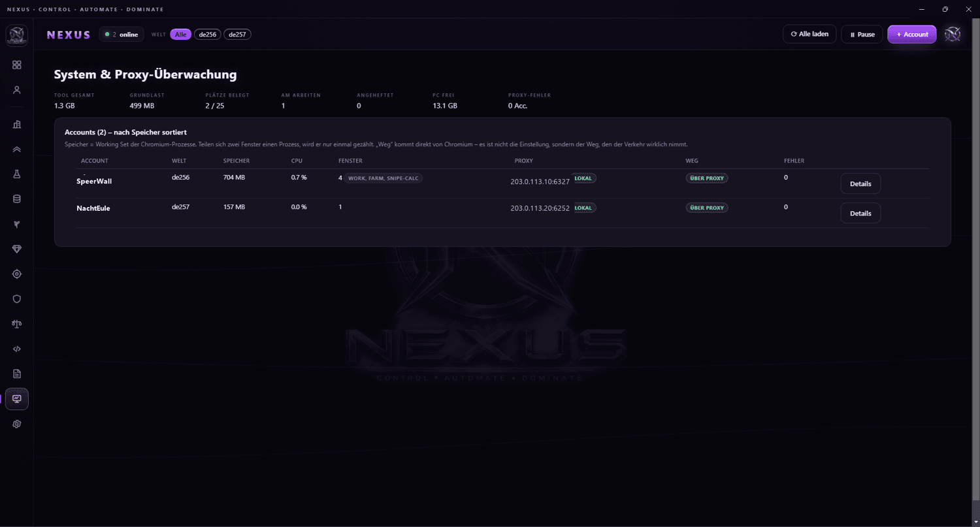Image resolution: width=980 pixels, height=527 pixels.
Task: Click the 1.3 GB tool total value
Action: tap(65, 105)
